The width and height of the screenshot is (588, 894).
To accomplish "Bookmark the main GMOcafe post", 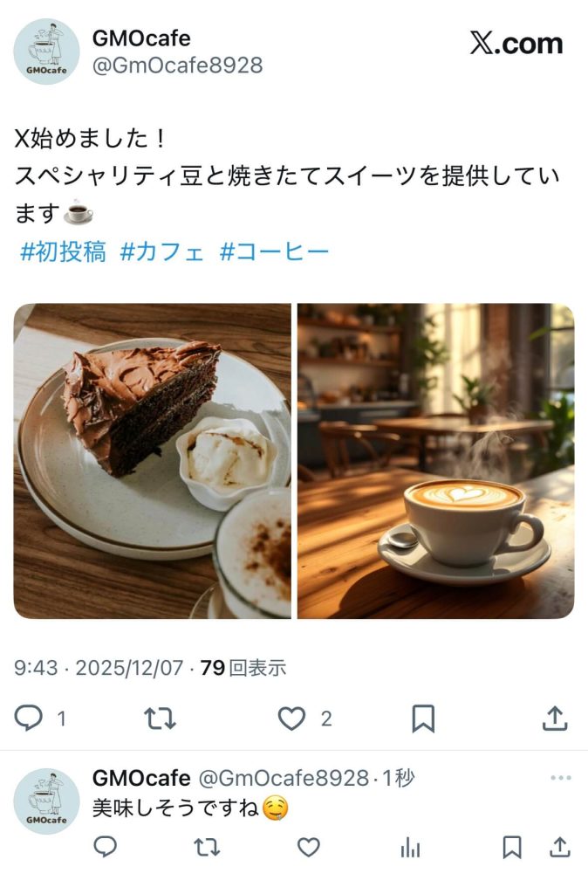I will click(423, 719).
